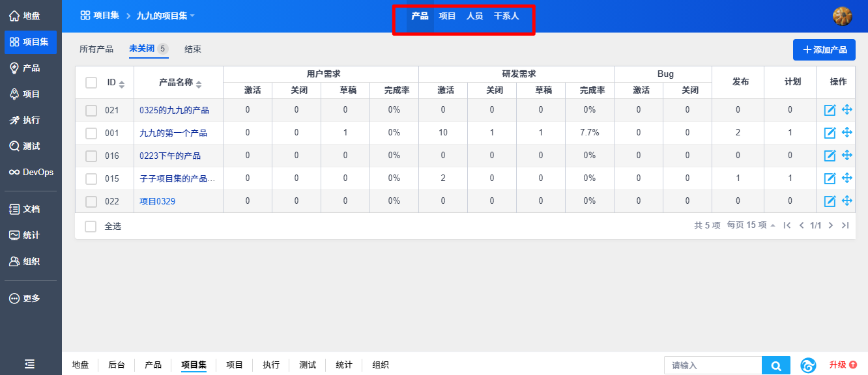The height and width of the screenshot is (375, 868).
Task: Open the 每页 15 项 page size dropdown
Action: pos(751,225)
